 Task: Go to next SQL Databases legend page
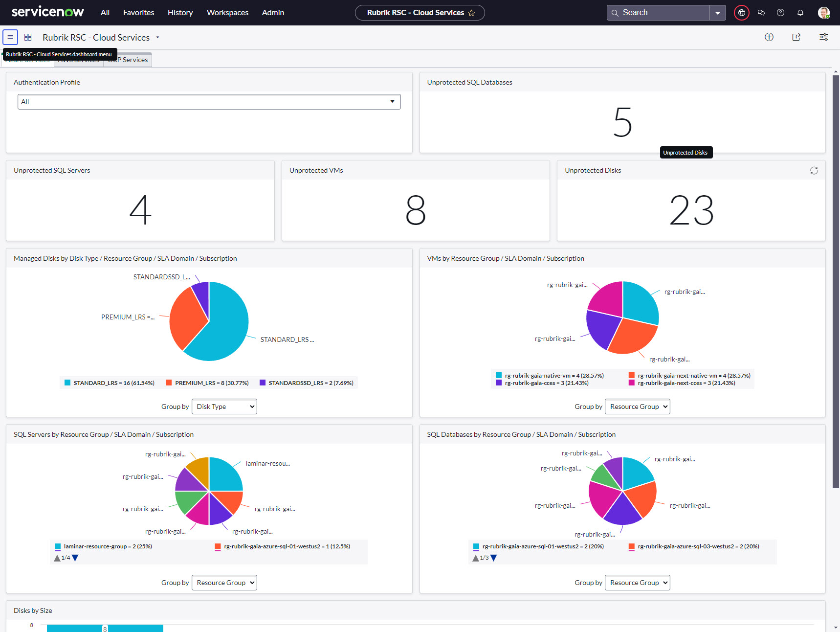tap(494, 558)
